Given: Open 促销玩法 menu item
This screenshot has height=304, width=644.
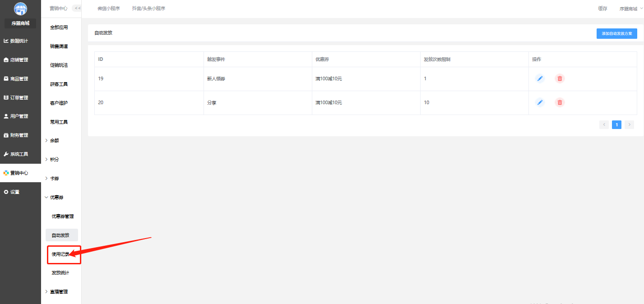Looking at the screenshot, I should click(59, 65).
